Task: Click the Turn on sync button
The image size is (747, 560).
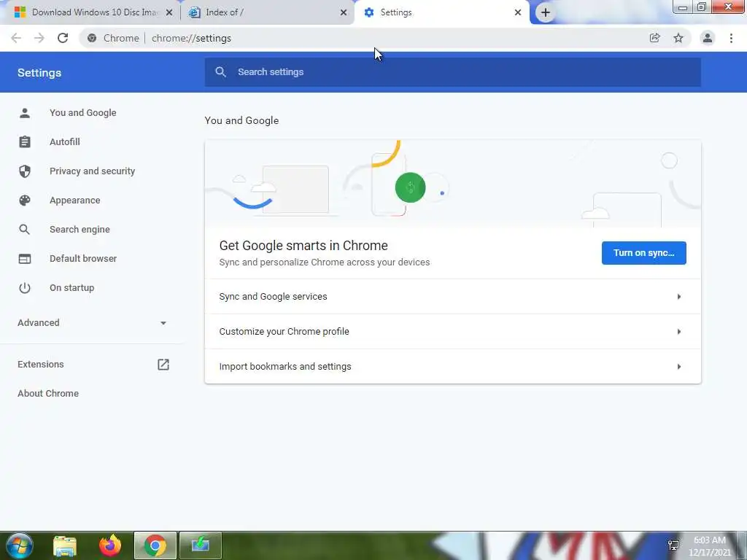Action: (643, 253)
